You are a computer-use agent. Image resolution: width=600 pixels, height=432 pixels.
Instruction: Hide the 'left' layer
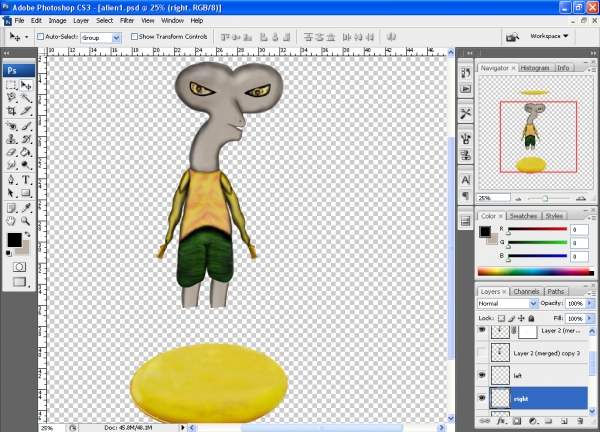point(482,375)
